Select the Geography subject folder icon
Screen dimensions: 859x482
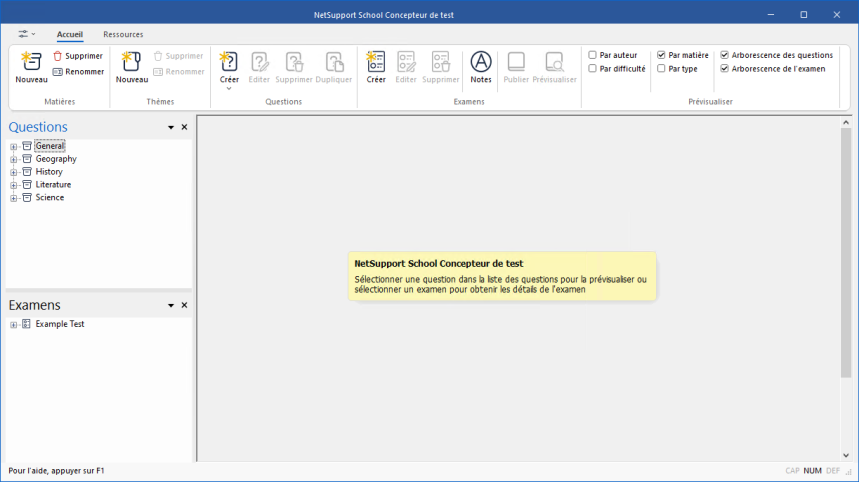(x=27, y=159)
